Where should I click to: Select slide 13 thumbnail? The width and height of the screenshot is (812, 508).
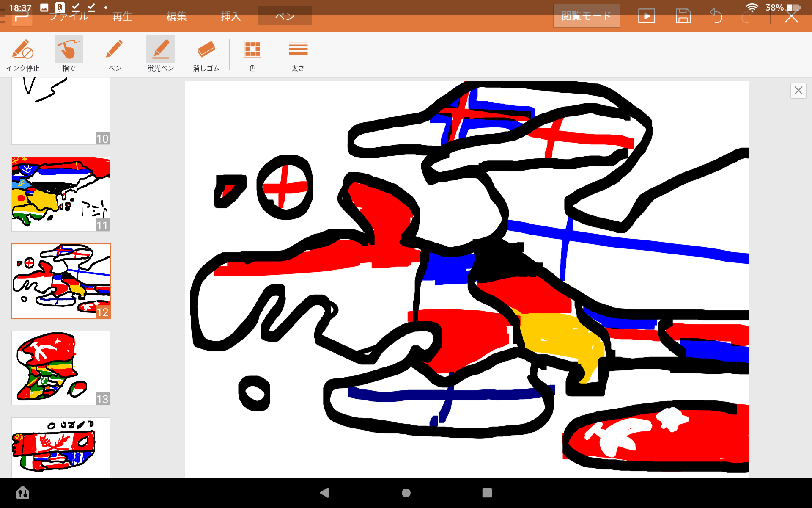(x=61, y=368)
